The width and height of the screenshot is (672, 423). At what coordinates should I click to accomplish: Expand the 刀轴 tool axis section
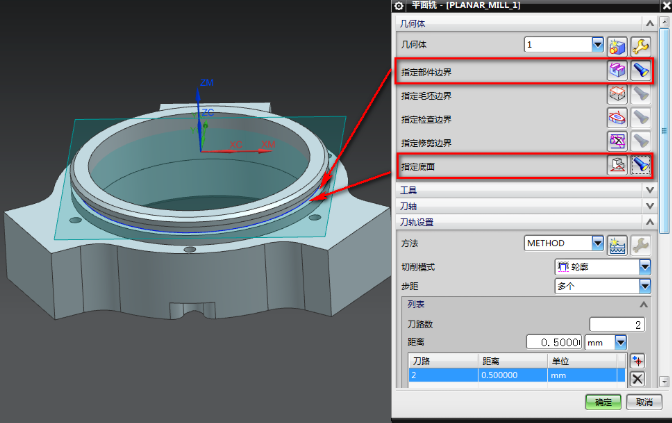coord(650,206)
